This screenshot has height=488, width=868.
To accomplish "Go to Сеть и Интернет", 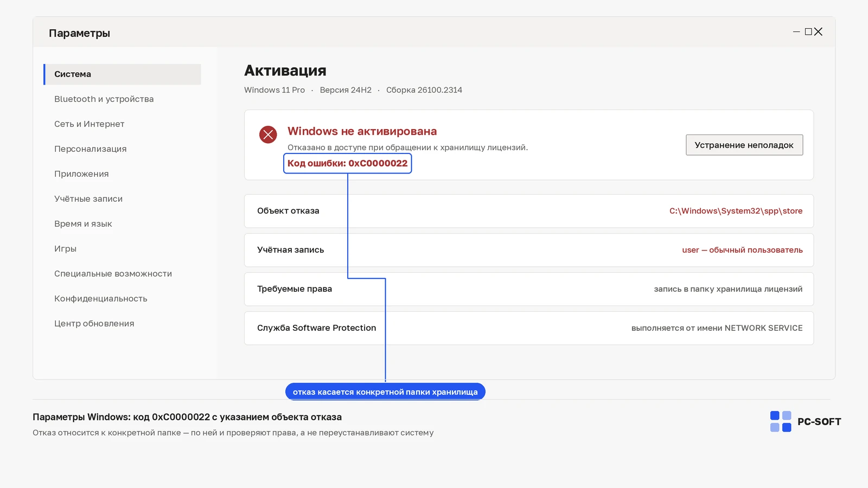I will [89, 124].
